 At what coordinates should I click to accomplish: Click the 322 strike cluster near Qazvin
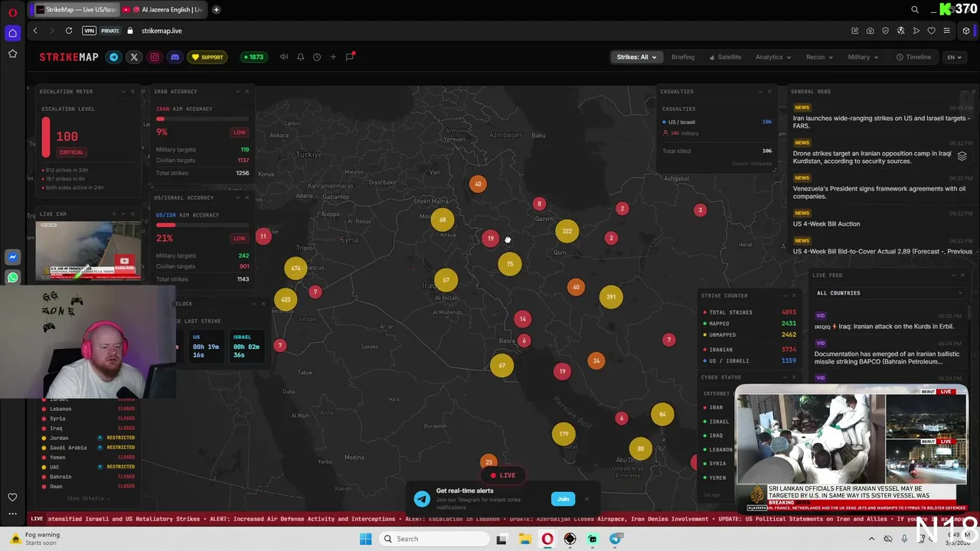567,231
